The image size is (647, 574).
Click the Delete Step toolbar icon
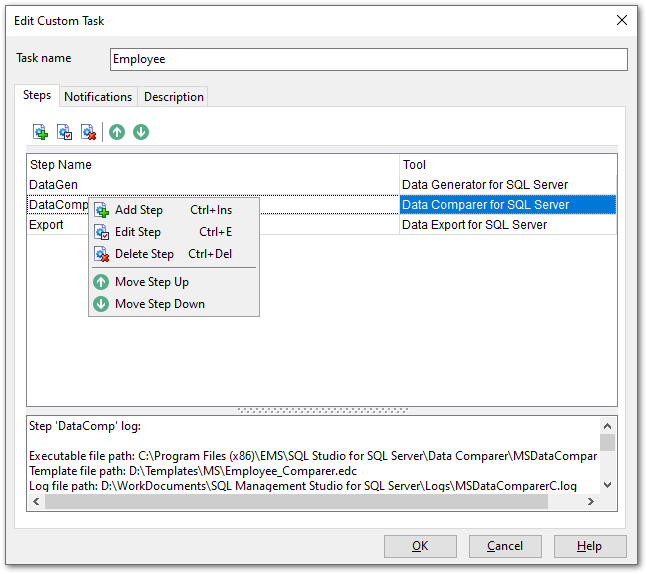tap(88, 132)
